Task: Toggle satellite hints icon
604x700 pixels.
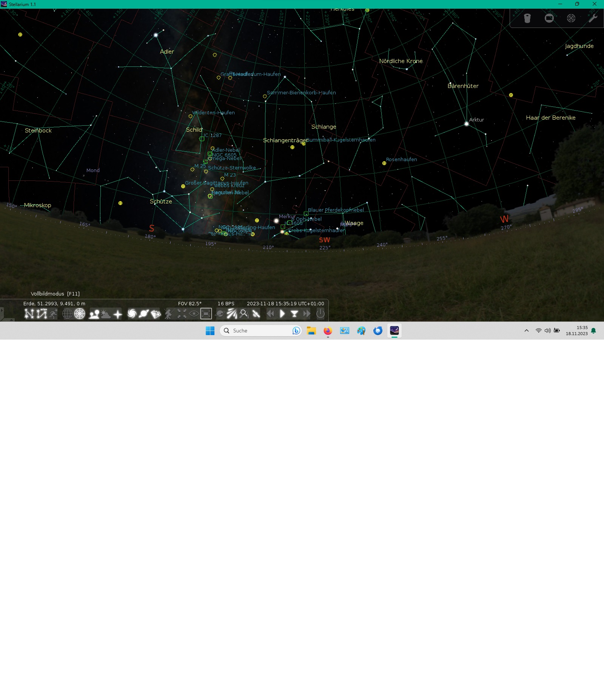Action: [x=256, y=314]
